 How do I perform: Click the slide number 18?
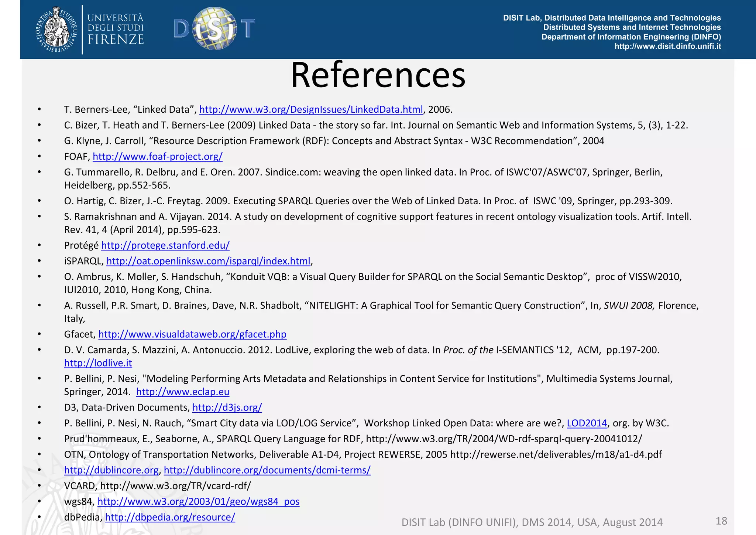tap(721, 521)
